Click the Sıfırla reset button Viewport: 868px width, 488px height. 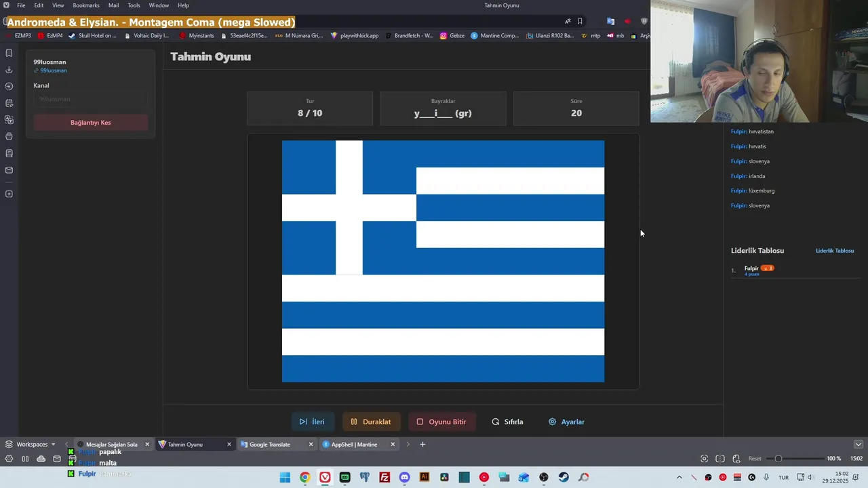pos(507,422)
